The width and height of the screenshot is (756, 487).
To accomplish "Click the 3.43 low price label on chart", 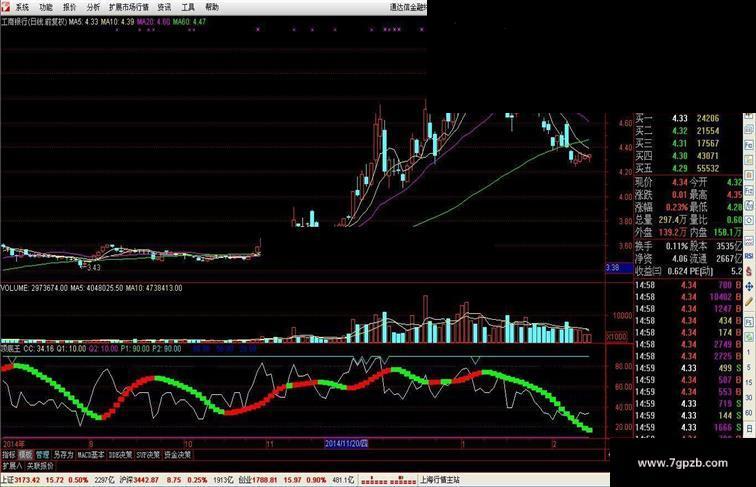I will (x=94, y=267).
